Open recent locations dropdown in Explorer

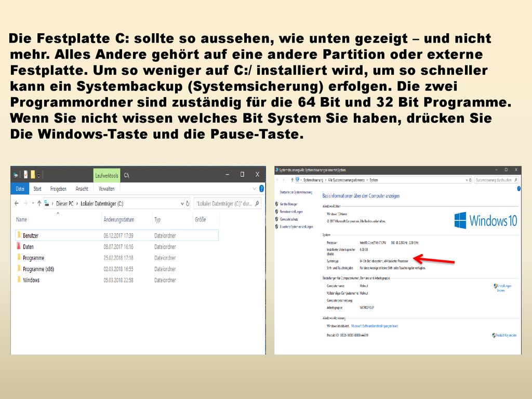tap(33, 203)
